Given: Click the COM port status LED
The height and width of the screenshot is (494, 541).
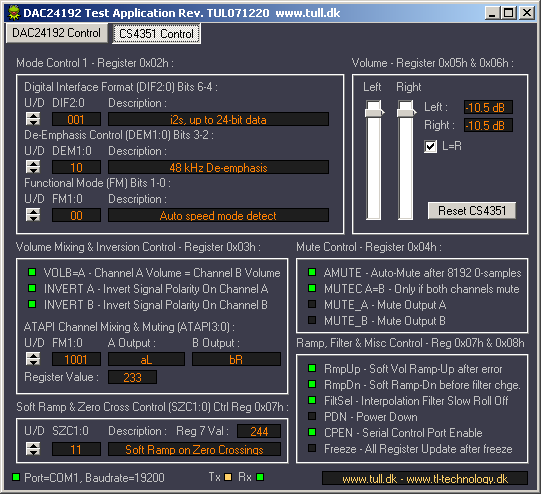Looking at the screenshot, I should pyautogui.click(x=16, y=477).
